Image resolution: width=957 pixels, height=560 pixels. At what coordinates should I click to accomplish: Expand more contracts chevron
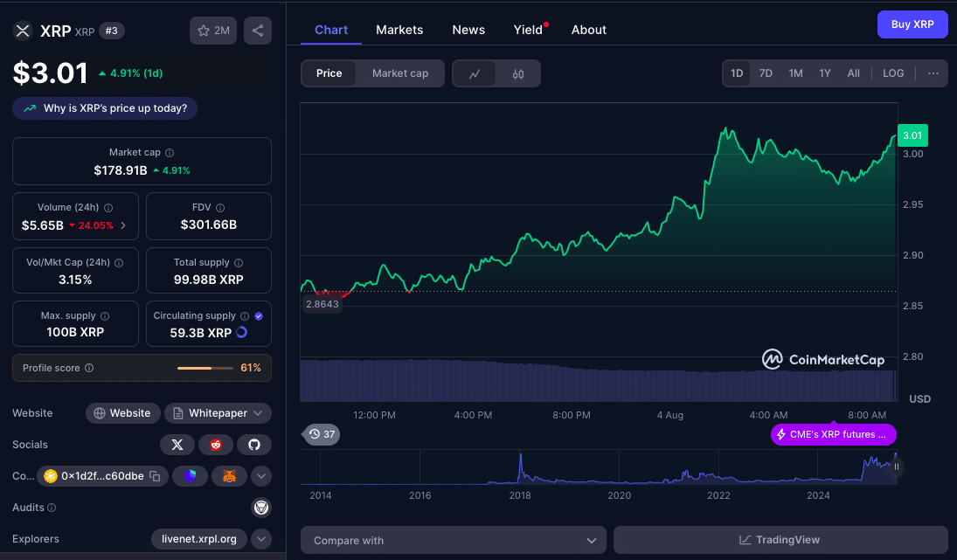(x=261, y=476)
